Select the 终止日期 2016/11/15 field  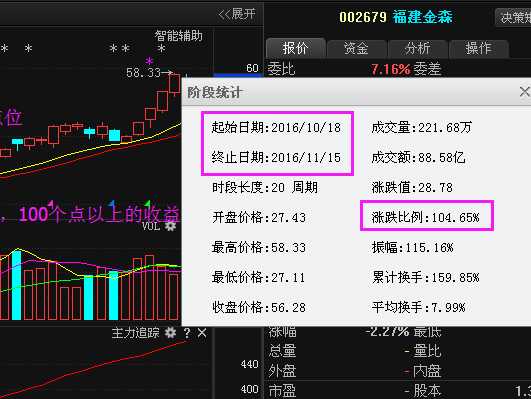point(276,158)
